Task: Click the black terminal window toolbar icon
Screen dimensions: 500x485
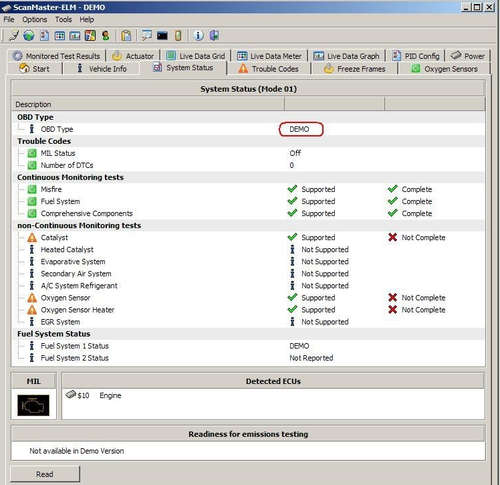Action: point(162,35)
